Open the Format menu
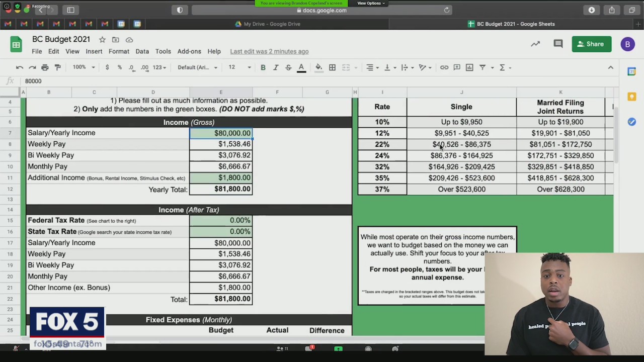 tap(119, 51)
